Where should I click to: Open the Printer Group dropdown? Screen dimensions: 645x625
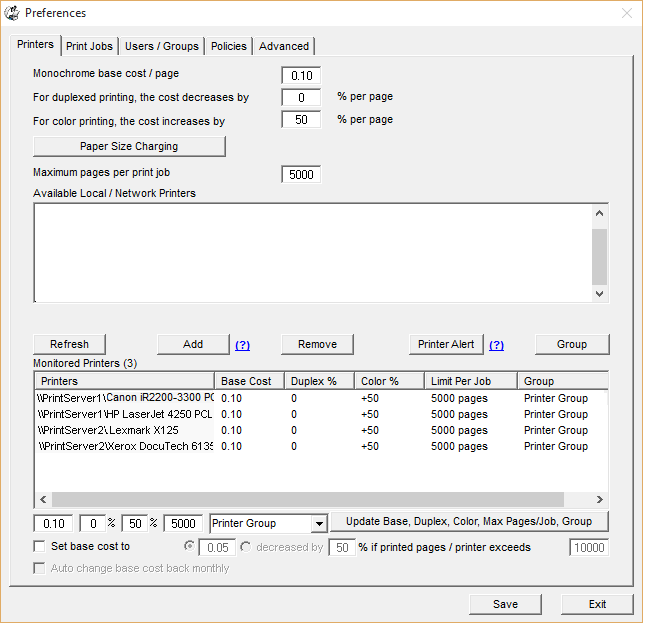319,524
